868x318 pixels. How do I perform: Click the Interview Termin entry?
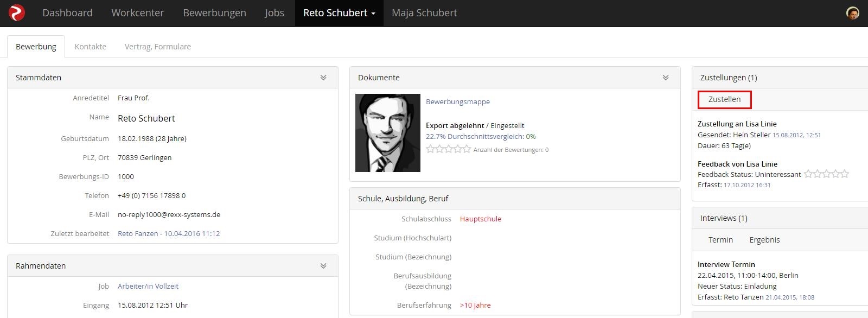coord(726,264)
